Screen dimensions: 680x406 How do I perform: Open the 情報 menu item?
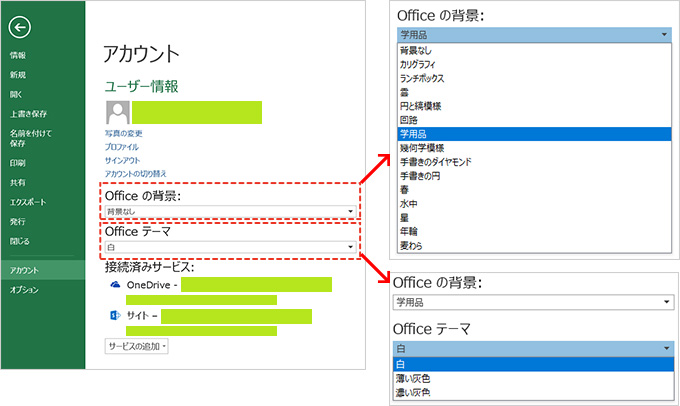[18, 55]
